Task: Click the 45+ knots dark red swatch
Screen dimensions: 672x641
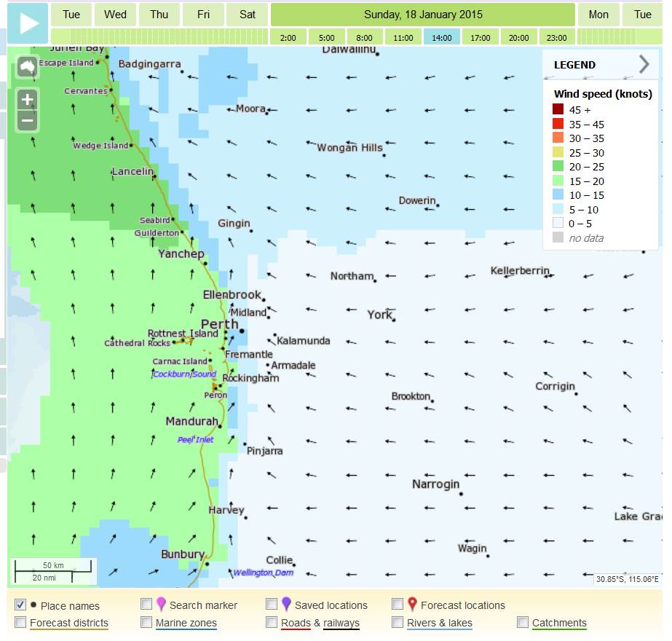Action: click(558, 110)
